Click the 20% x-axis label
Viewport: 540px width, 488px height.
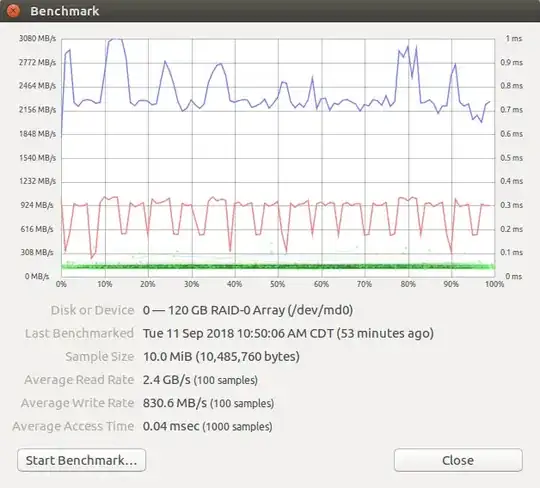[148, 284]
